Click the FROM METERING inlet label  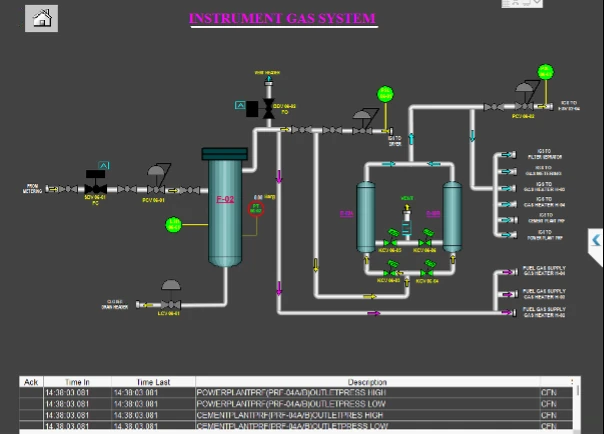coord(32,189)
